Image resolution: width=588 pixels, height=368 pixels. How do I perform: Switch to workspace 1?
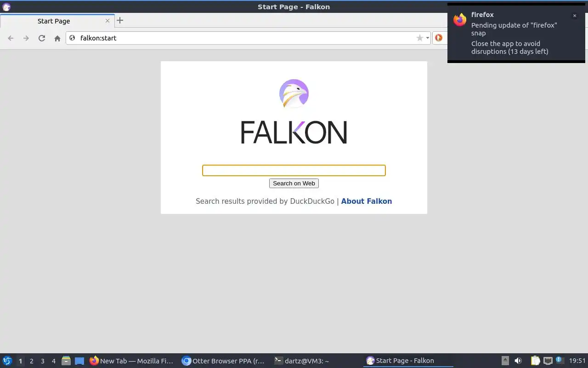click(x=20, y=361)
